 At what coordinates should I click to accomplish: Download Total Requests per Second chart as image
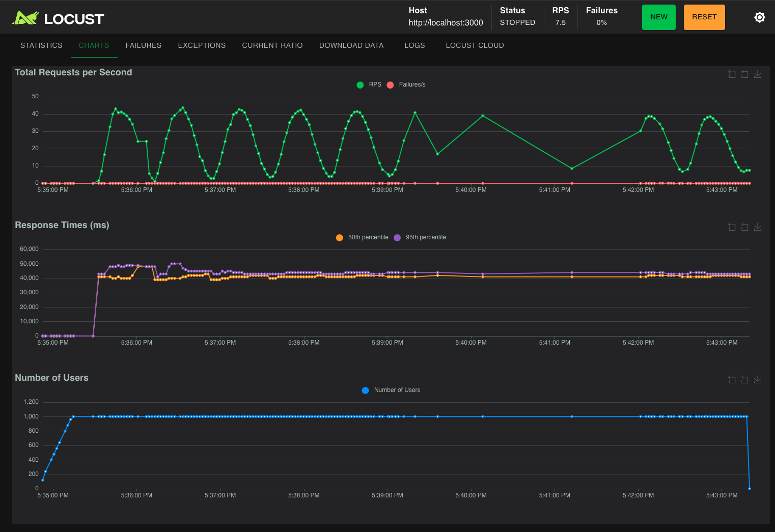[x=758, y=74]
